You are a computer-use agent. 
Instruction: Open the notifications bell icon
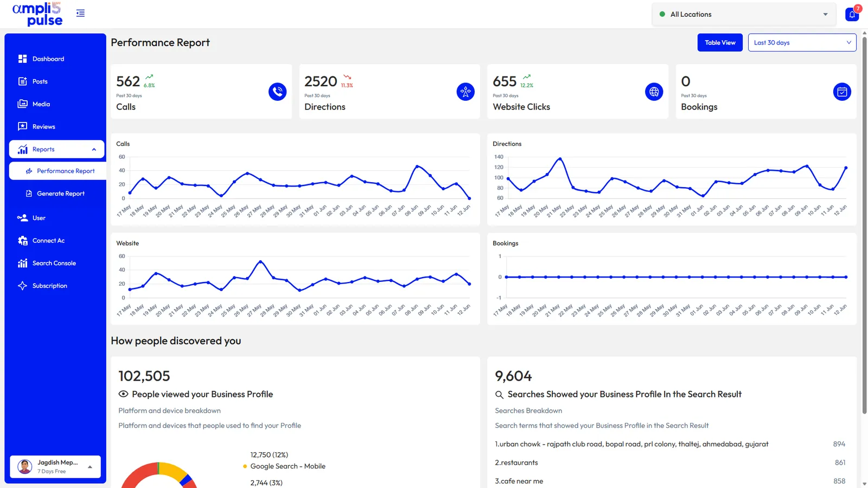[x=852, y=15]
